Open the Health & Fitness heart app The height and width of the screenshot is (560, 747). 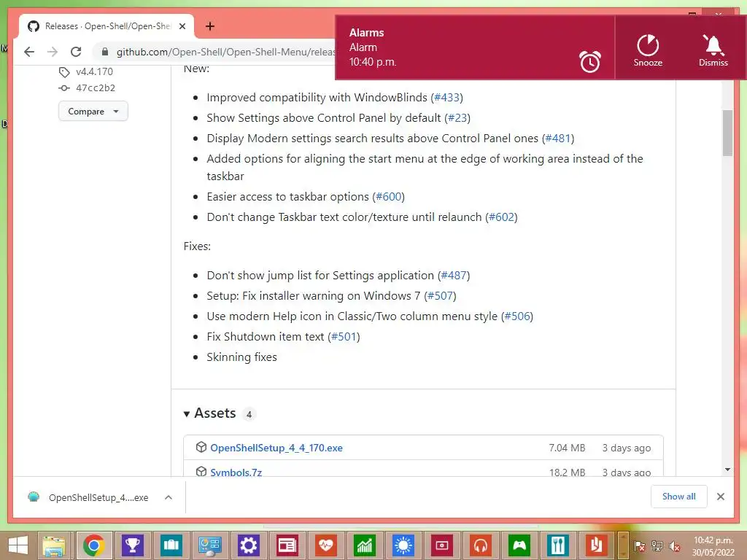[325, 545]
